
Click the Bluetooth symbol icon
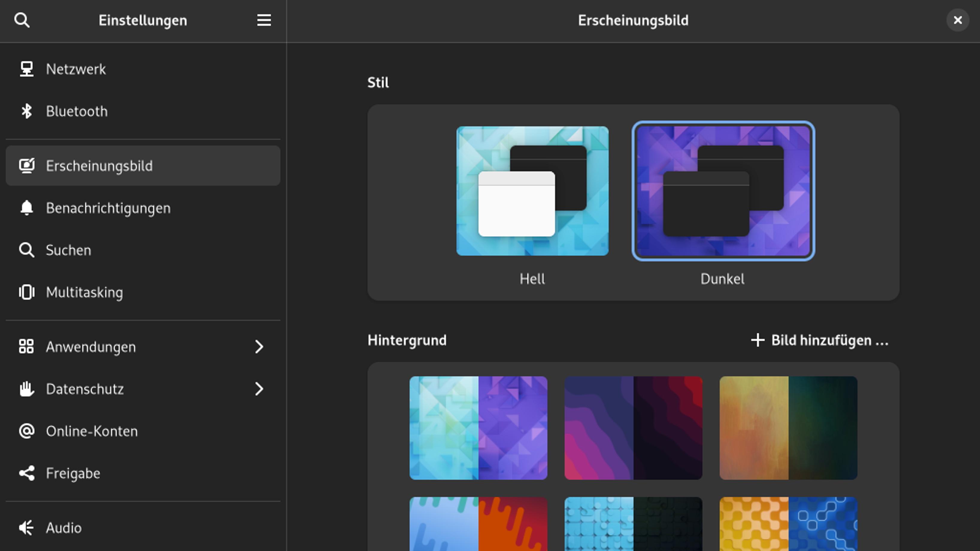coord(27,111)
